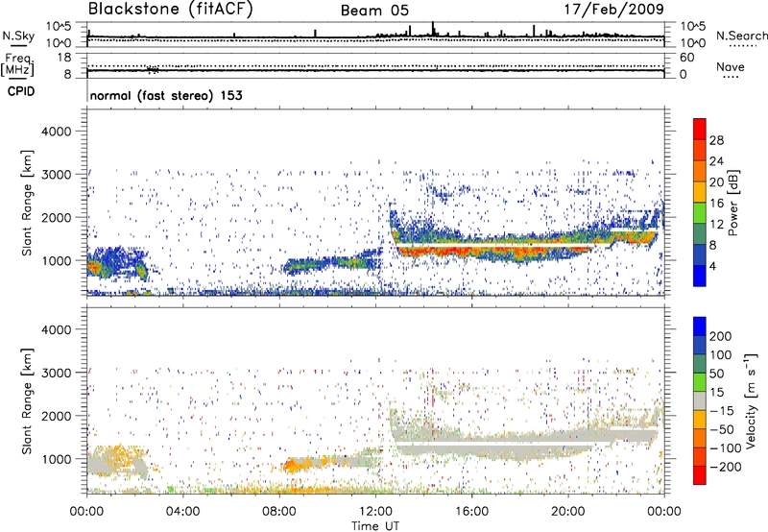768x532 pixels.
Task: Click the gray segment of the velocity colorbar
Action: pyautogui.click(x=700, y=400)
